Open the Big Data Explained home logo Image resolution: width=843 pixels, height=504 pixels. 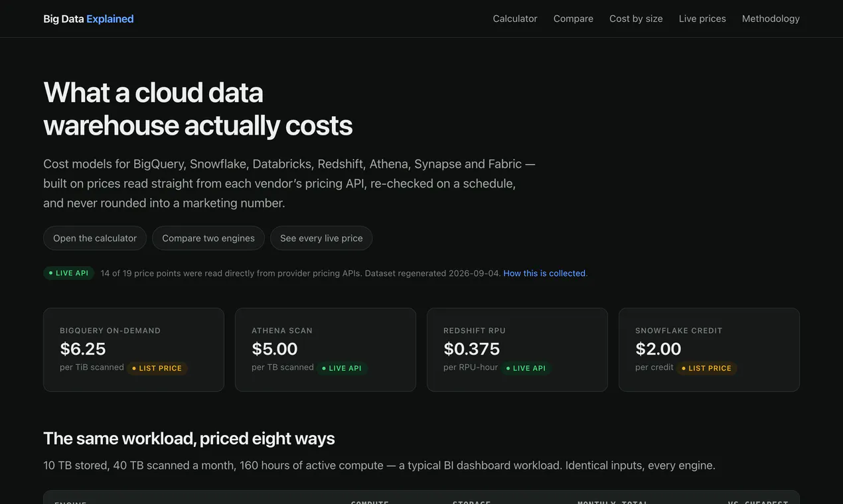[88, 19]
